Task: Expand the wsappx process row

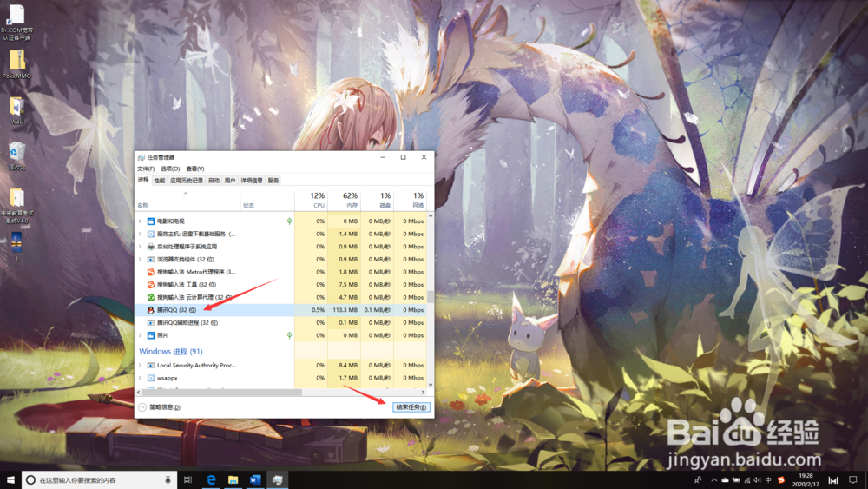Action: pos(140,378)
